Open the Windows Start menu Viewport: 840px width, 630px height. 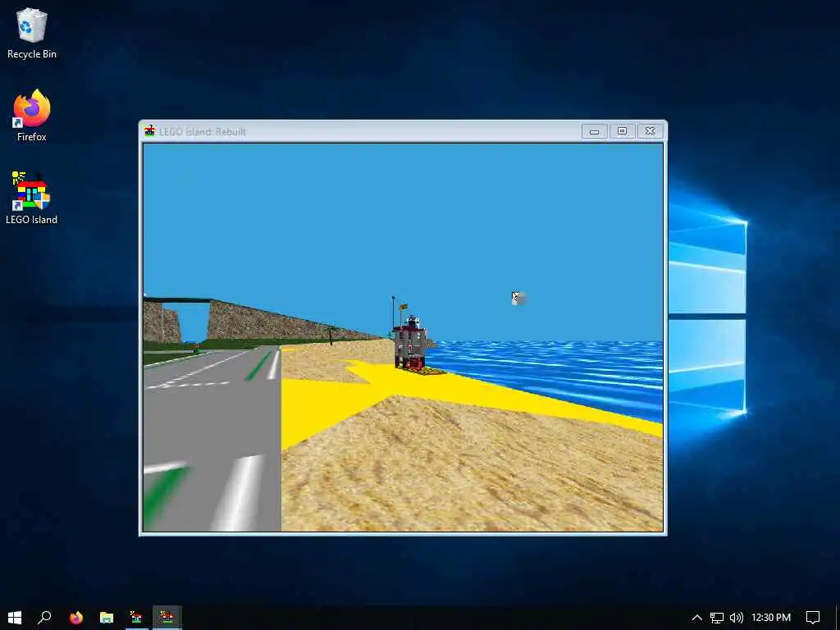15,617
